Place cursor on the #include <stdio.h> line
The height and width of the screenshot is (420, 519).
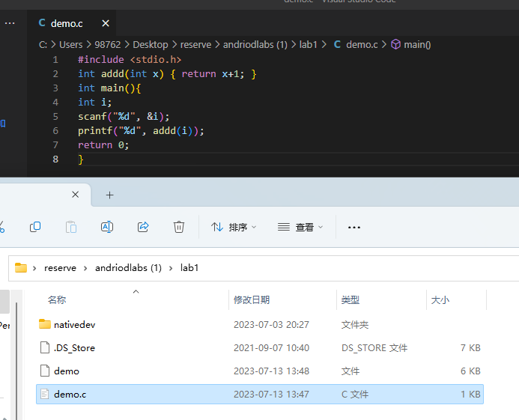(x=130, y=60)
